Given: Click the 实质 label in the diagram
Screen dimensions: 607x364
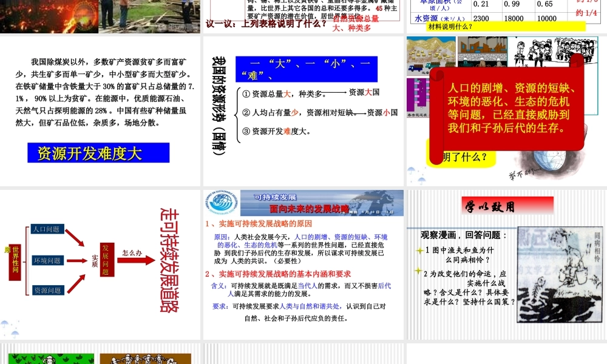Looking at the screenshot, I should point(95,261).
